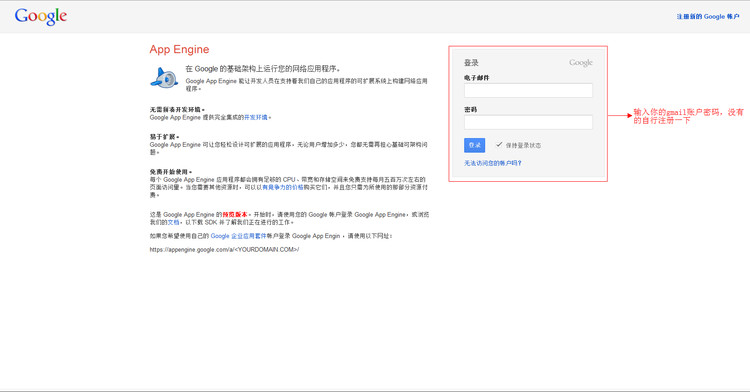Open the 有竞争力的价格 link
Screen dimensions: 750x392
(x=283, y=187)
